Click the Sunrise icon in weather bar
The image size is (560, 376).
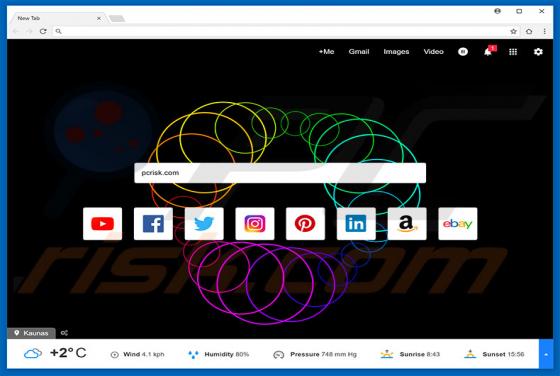387,354
